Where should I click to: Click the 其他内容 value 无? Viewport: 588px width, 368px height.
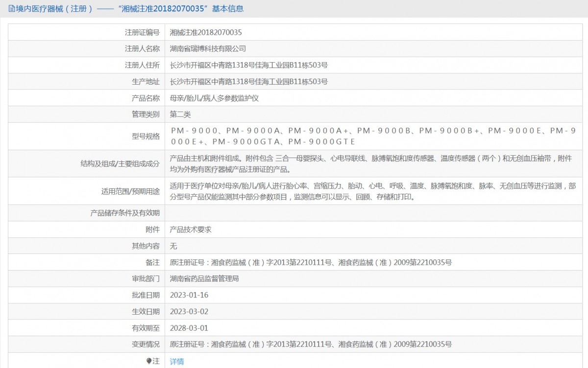pos(173,246)
